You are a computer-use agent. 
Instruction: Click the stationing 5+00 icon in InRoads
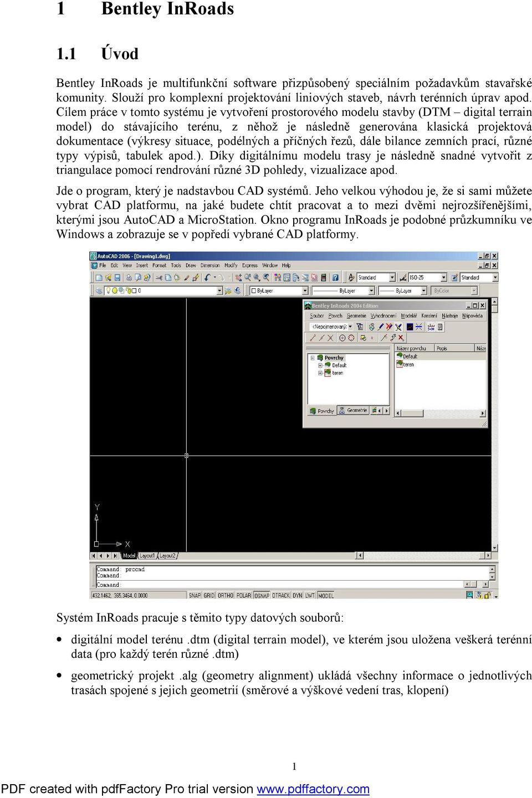tap(431, 327)
